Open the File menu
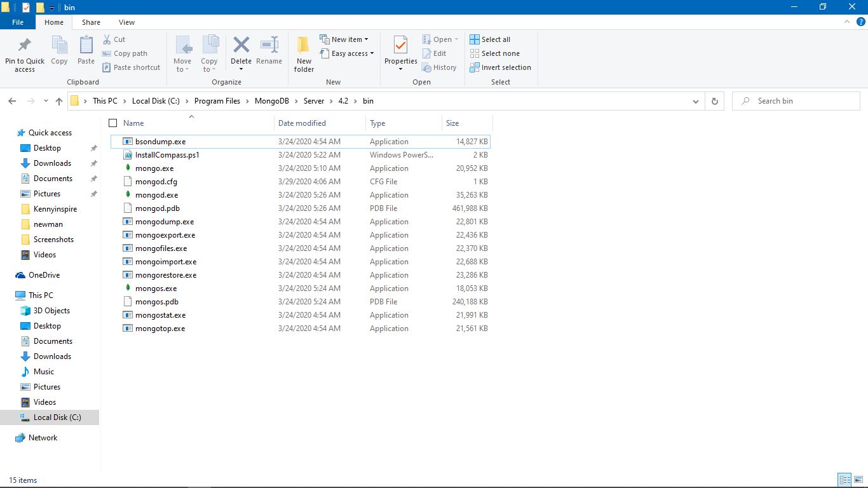 pyautogui.click(x=18, y=22)
